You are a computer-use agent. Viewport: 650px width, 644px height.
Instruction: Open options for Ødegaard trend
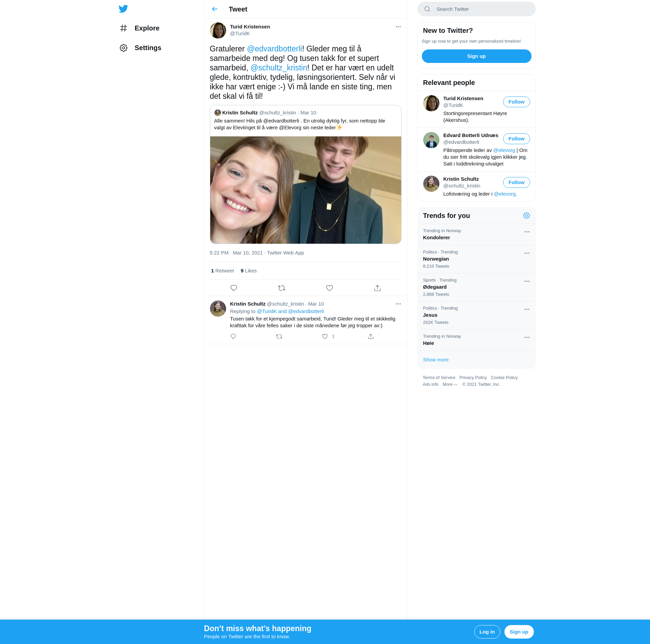[527, 281]
